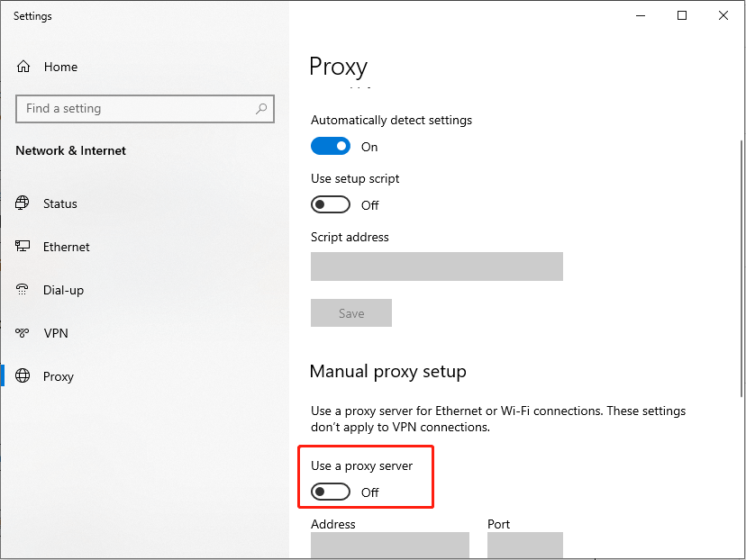Click the Settings window title text
The image size is (746, 560).
[32, 16]
